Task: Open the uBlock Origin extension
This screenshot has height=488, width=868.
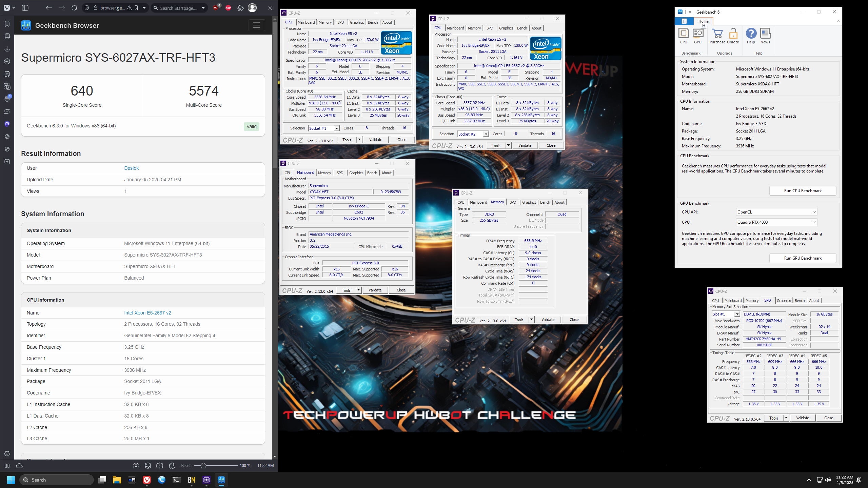Action: click(216, 7)
